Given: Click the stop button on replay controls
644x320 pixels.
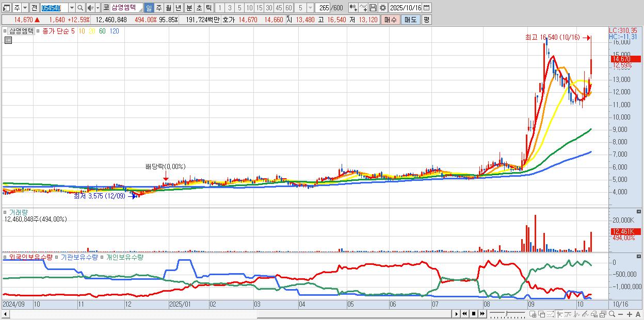Looking at the screenshot, I should tap(473, 314).
